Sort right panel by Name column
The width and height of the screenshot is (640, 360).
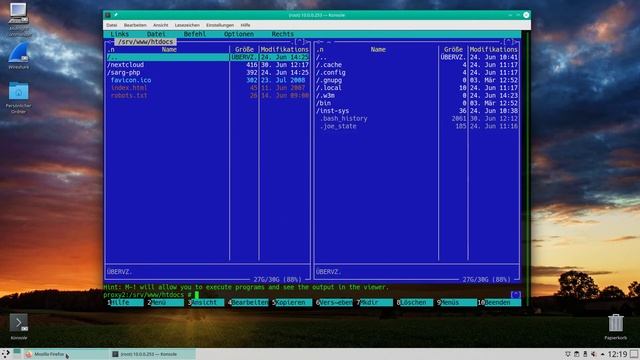pos(378,49)
